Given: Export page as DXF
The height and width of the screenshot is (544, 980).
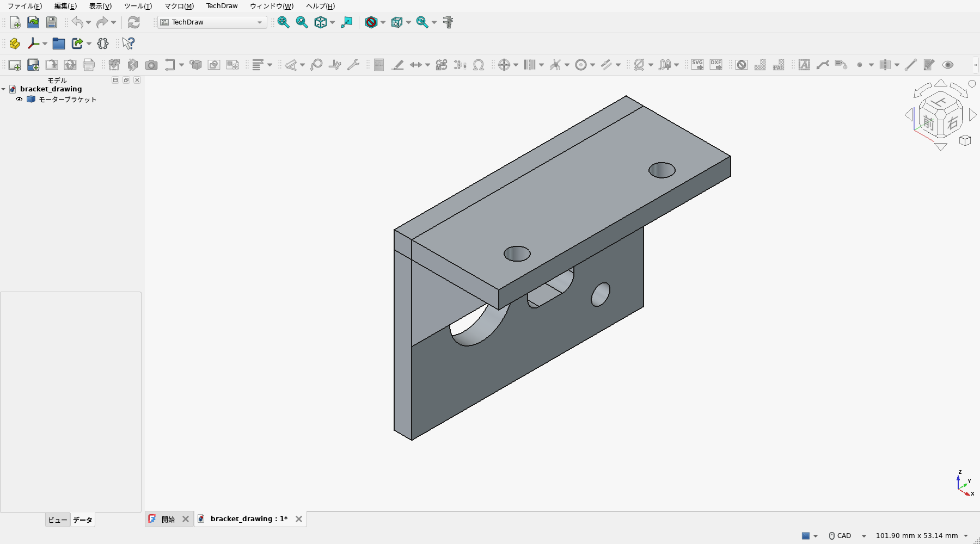Looking at the screenshot, I should tap(716, 65).
